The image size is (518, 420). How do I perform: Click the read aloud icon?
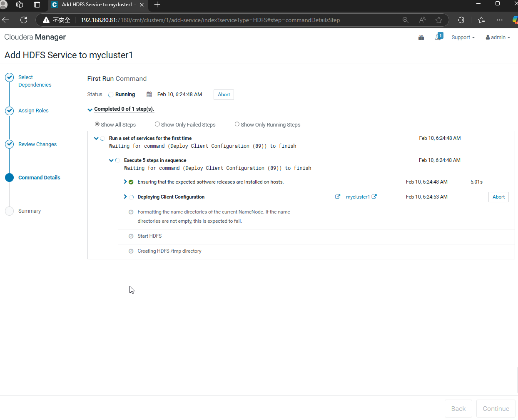pyautogui.click(x=422, y=20)
